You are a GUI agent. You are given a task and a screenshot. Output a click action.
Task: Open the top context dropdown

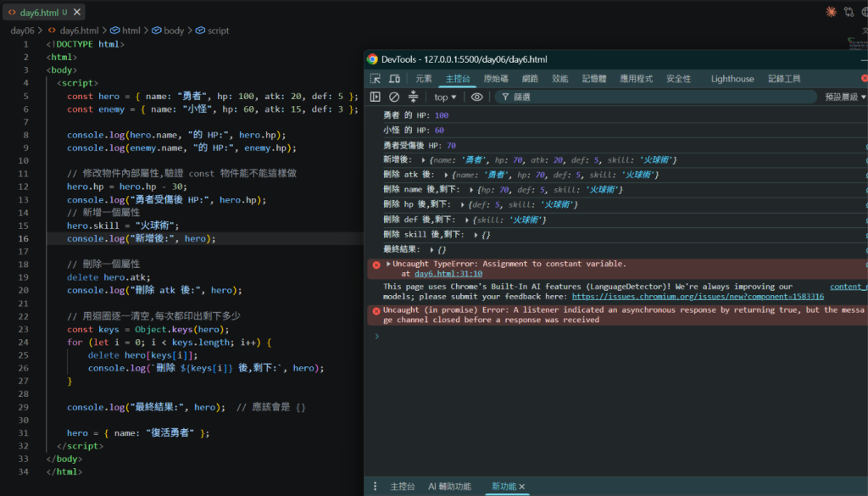(x=445, y=97)
